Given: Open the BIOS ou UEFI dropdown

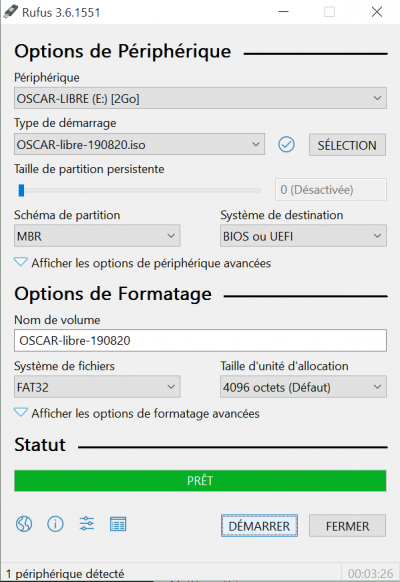Looking at the screenshot, I should 303,236.
